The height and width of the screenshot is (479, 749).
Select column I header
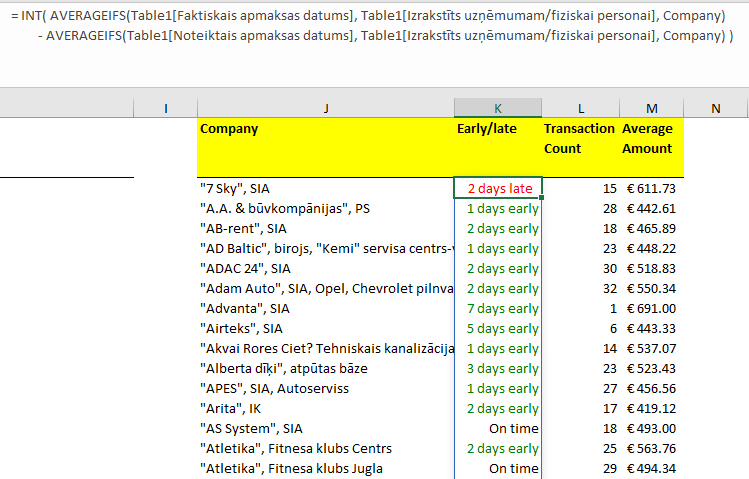(x=165, y=108)
